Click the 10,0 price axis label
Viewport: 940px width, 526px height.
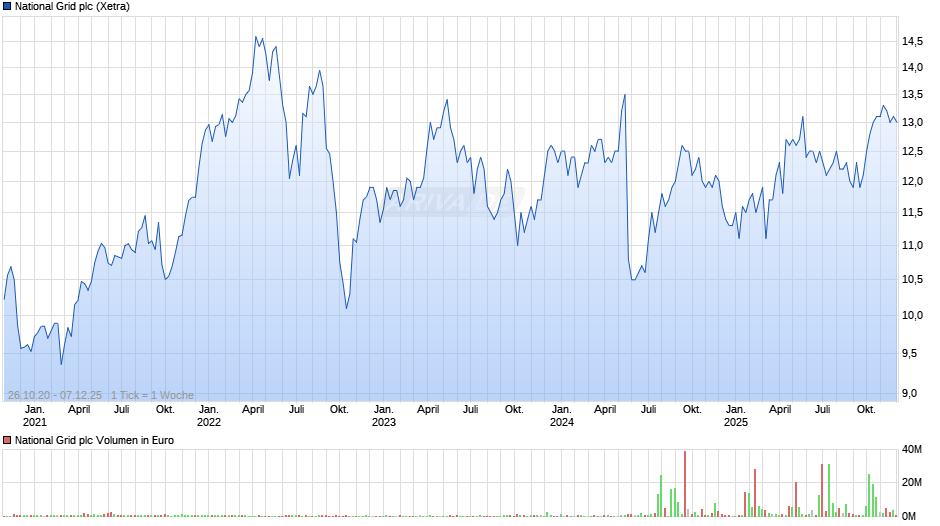912,315
